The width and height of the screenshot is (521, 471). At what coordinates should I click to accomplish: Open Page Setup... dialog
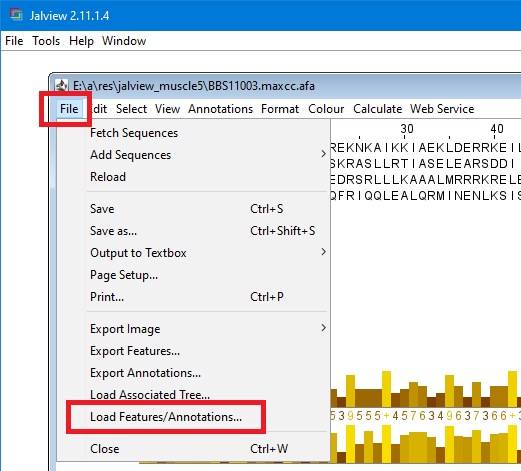(x=193, y=275)
